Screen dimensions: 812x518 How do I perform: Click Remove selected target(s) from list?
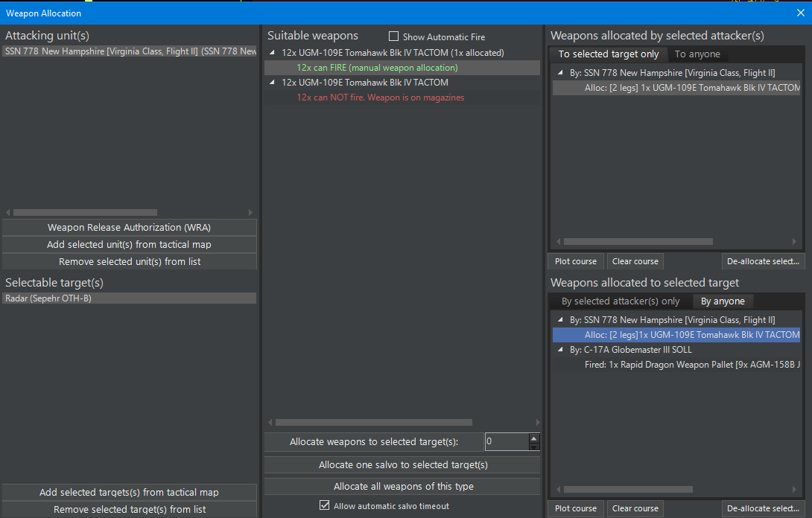click(130, 509)
